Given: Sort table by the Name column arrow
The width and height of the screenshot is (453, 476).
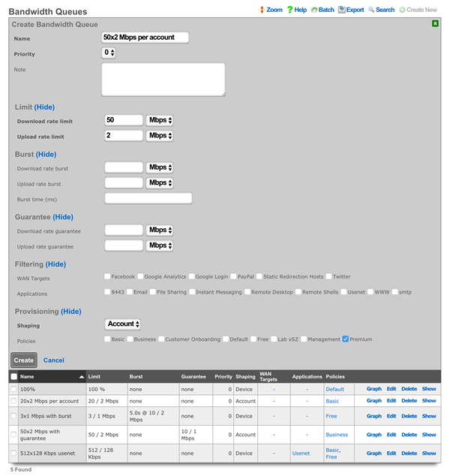Looking at the screenshot, I should pyautogui.click(x=81, y=377).
